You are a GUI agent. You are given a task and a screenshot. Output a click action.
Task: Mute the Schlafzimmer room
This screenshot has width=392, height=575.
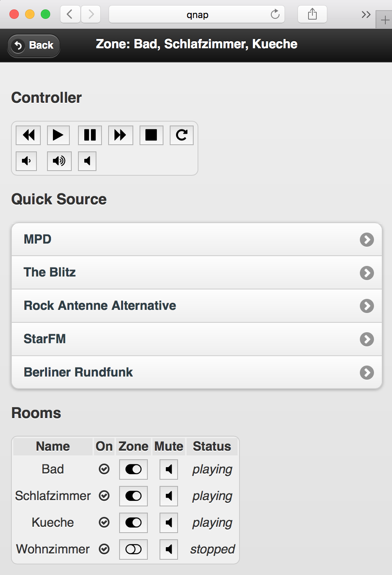(x=169, y=496)
